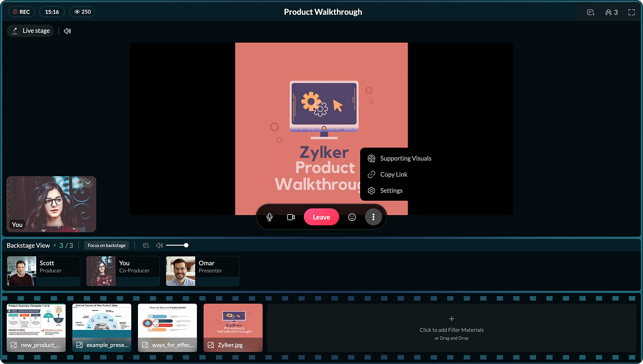Click the Leave button
The width and height of the screenshot is (643, 364).
click(x=321, y=217)
